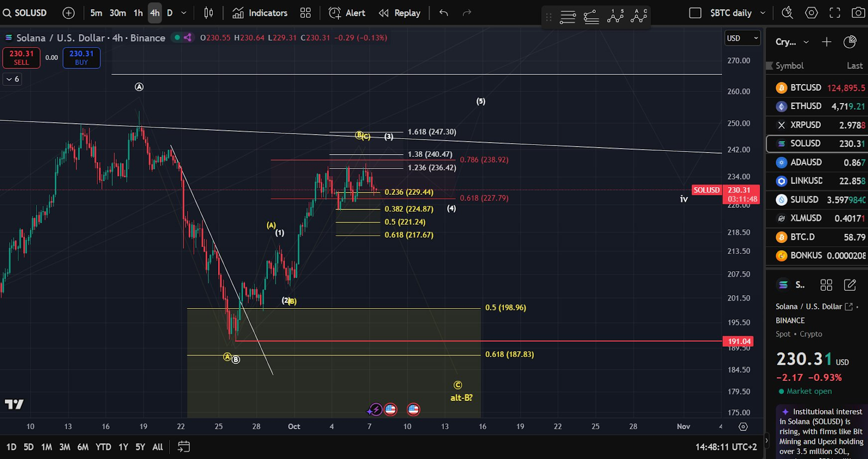
Task: Open the USD currency dropdown
Action: pyautogui.click(x=742, y=38)
